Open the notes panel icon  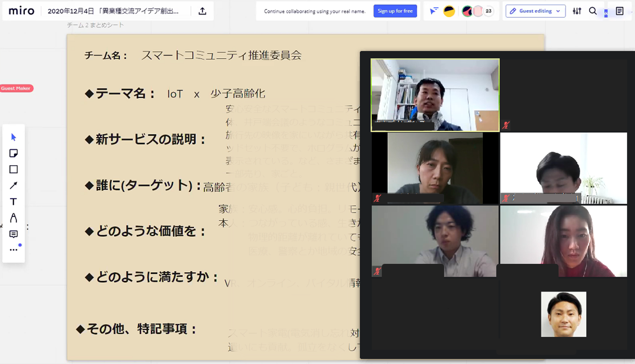click(619, 11)
